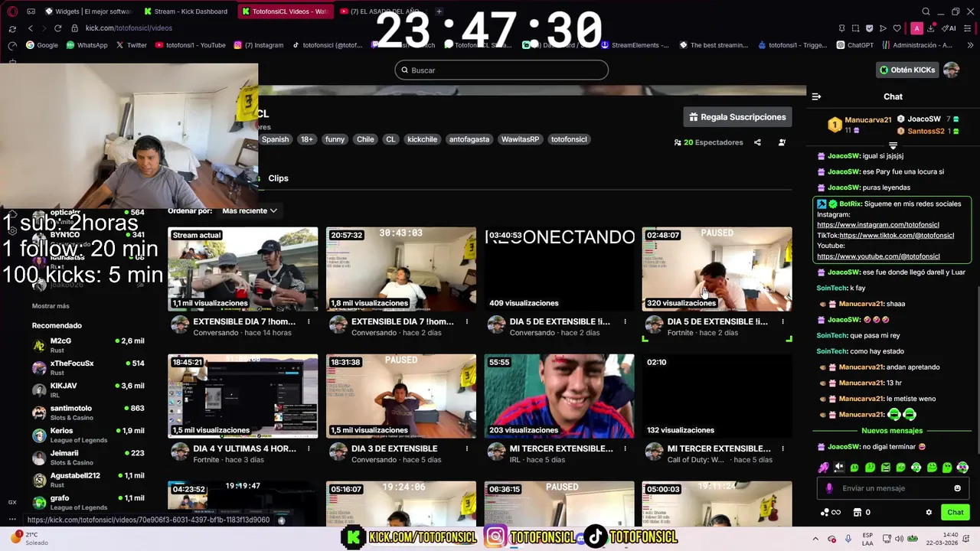980x551 pixels.
Task: Click the Regala Suscripciones button
Action: pos(737,117)
